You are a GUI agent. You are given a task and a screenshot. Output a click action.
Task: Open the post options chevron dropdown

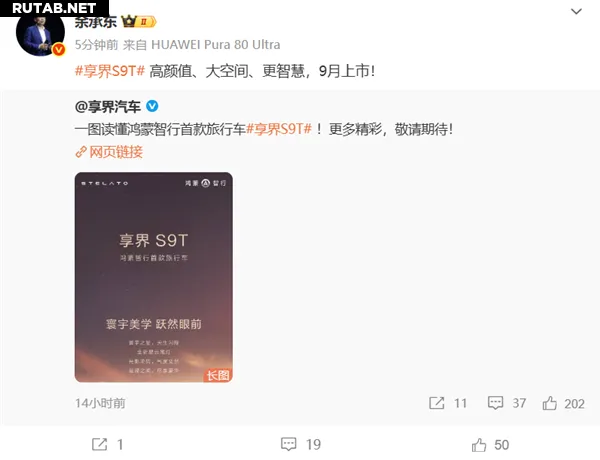click(576, 11)
